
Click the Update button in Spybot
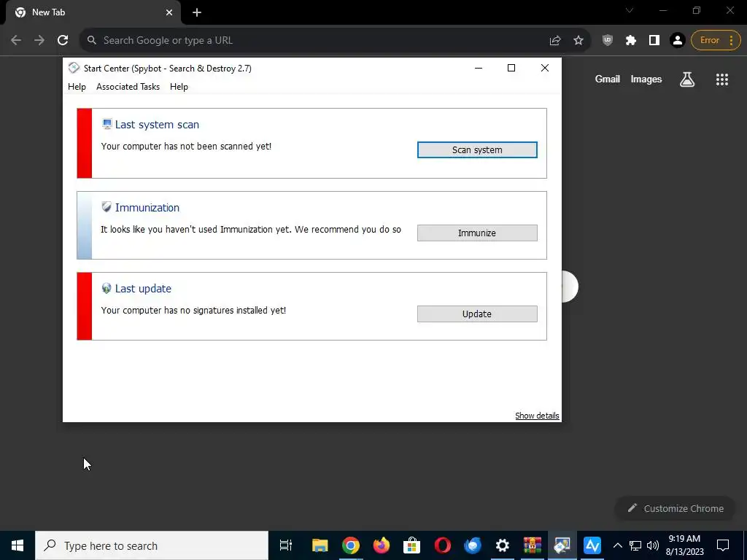pos(477,314)
